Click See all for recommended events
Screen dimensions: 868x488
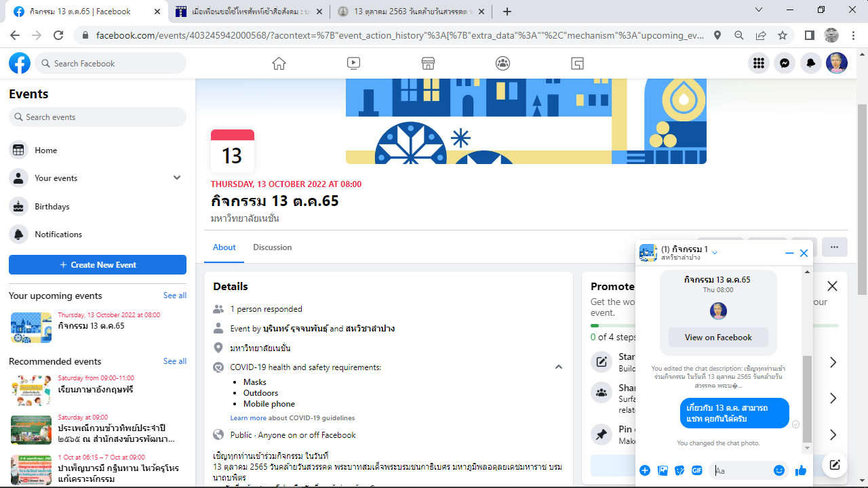pos(175,361)
